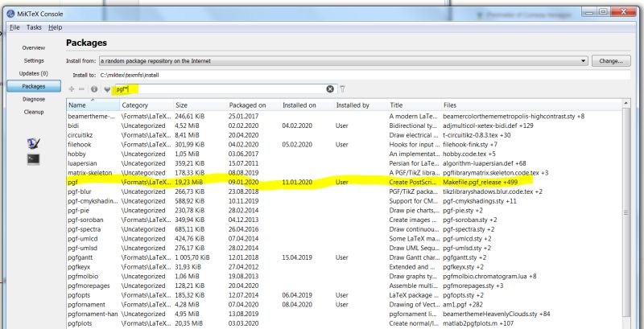The width and height of the screenshot is (644, 329).
Task: Click the MiKTeX Console title bar icon
Action: [11, 14]
